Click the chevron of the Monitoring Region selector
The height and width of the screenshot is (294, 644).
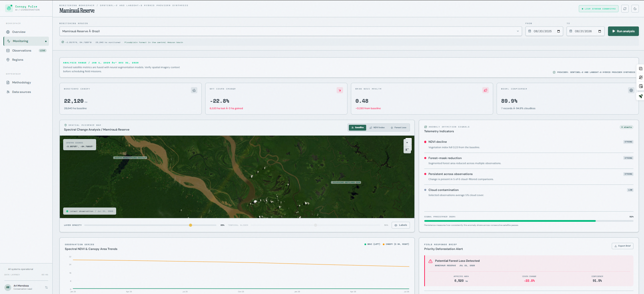(x=518, y=31)
